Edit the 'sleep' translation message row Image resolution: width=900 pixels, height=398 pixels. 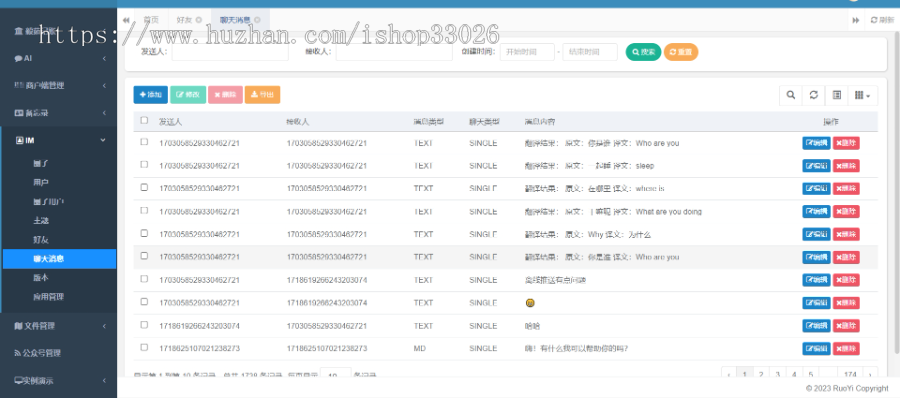pyautogui.click(x=816, y=166)
